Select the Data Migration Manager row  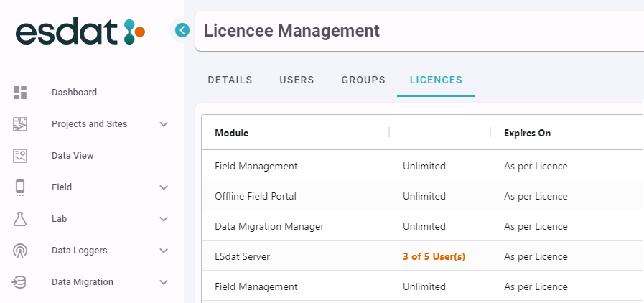pyautogui.click(x=423, y=226)
